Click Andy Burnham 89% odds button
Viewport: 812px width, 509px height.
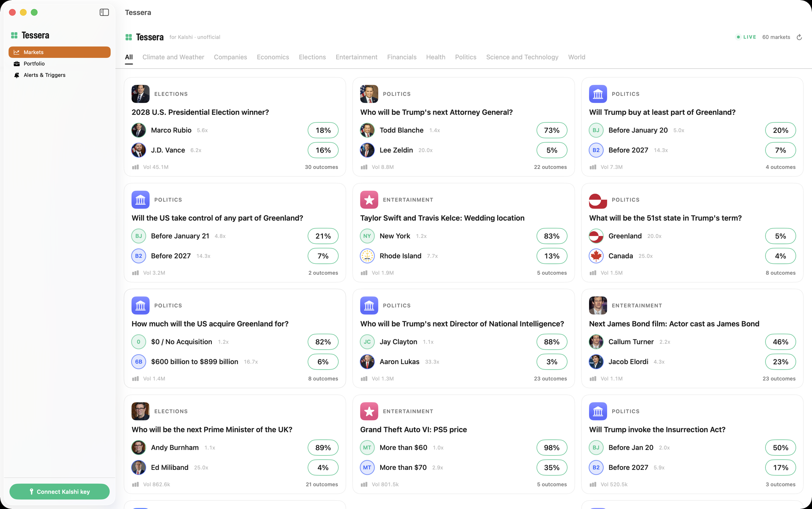tap(323, 448)
